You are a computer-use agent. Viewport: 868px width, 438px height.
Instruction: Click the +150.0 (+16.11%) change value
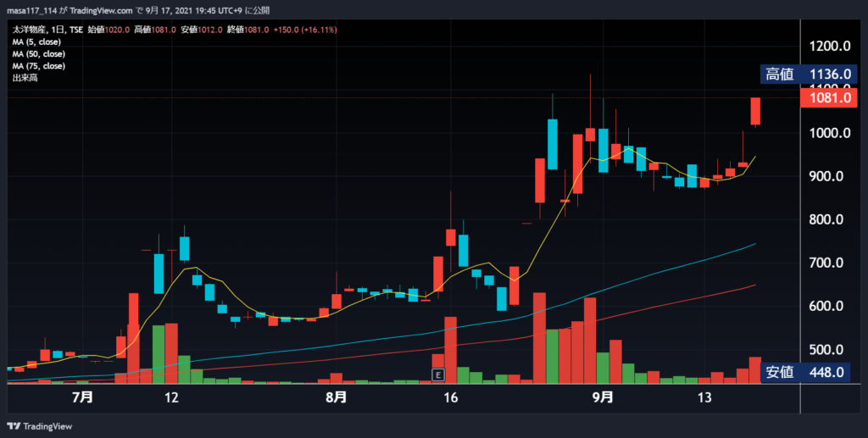[x=305, y=30]
